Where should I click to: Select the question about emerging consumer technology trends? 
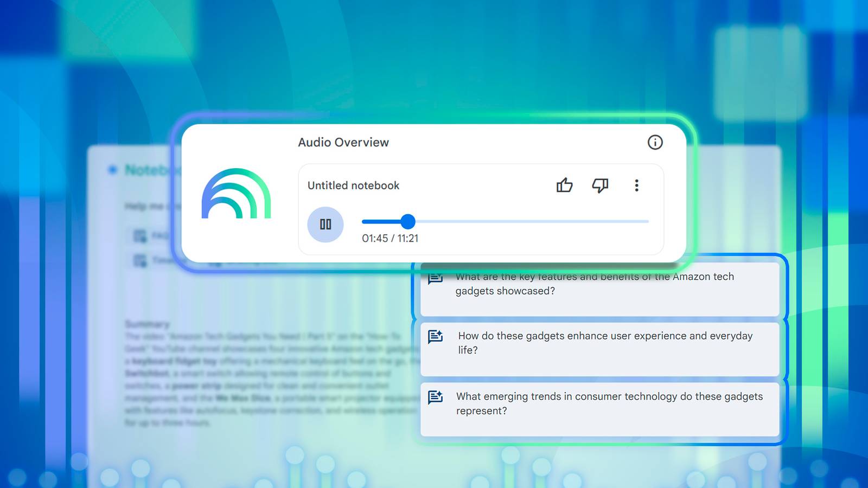point(597,408)
